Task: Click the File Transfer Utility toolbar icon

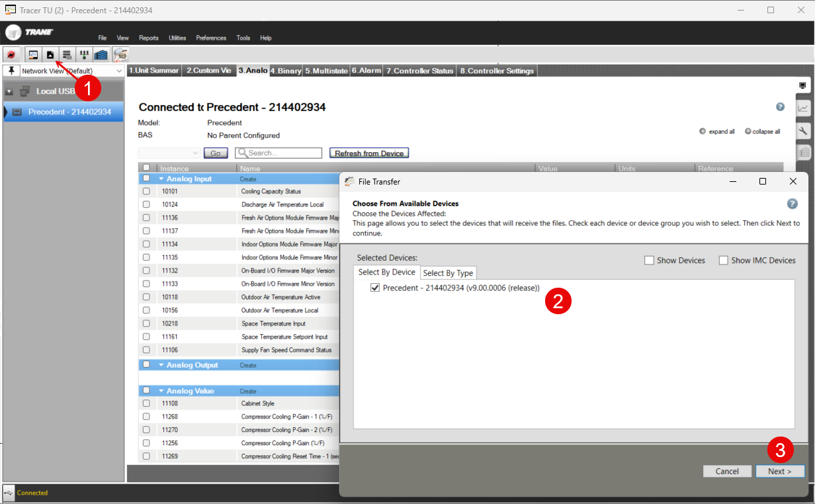Action: click(x=50, y=54)
